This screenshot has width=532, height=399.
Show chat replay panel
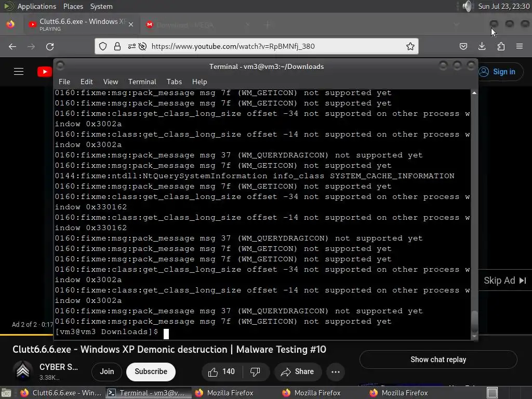tap(438, 360)
